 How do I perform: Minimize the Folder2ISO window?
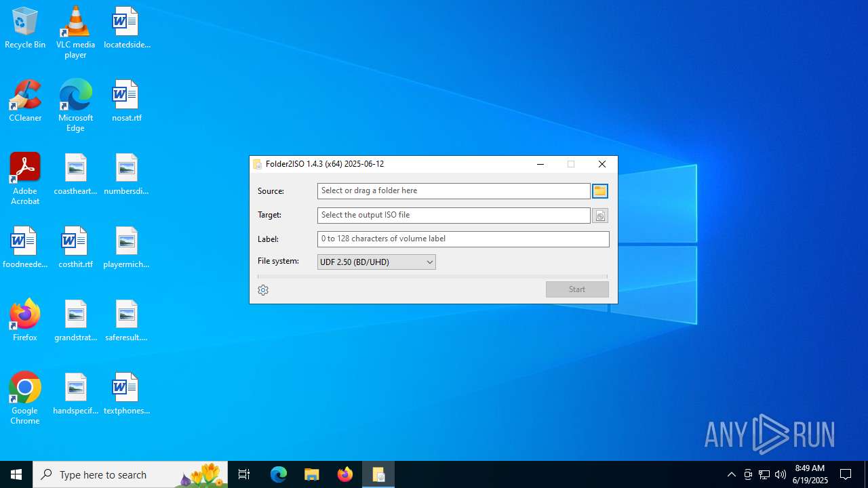(540, 164)
